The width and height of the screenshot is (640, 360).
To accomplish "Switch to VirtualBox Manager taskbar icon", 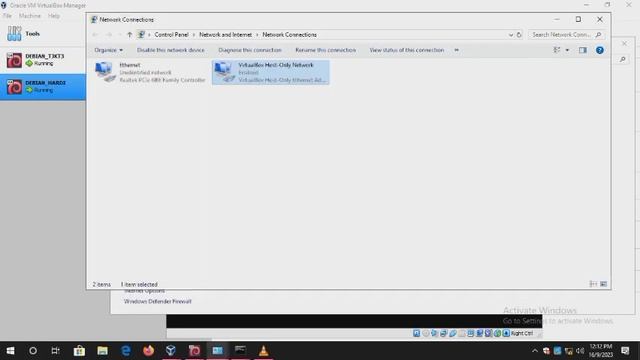I will (171, 351).
